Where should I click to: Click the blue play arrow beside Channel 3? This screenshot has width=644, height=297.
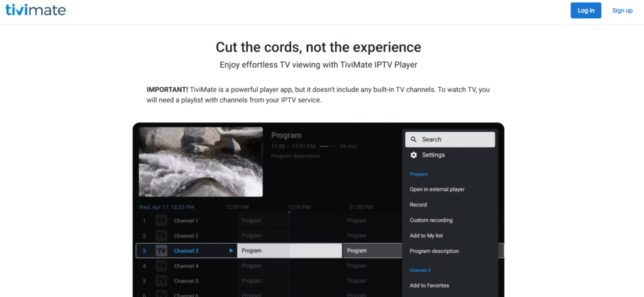click(x=231, y=251)
